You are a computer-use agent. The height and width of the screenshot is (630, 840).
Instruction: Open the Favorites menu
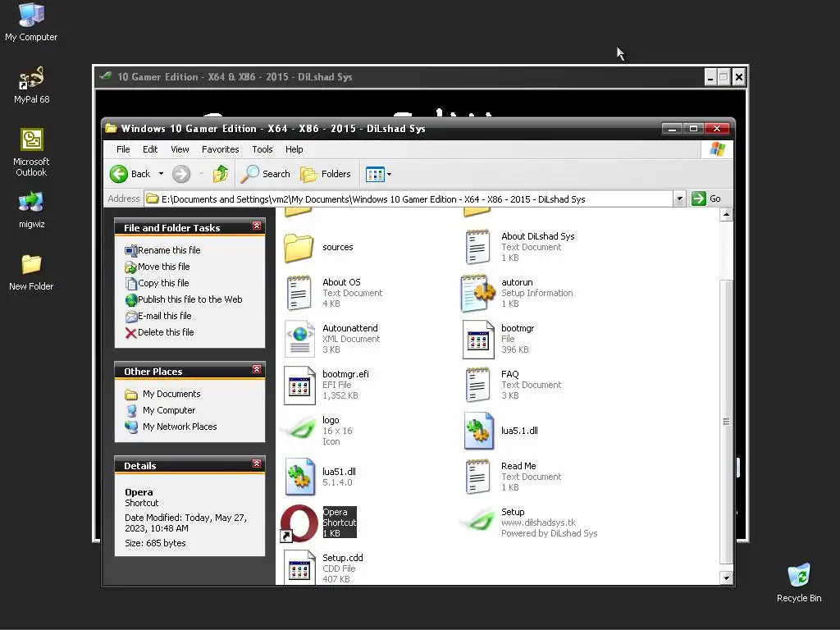(x=220, y=149)
